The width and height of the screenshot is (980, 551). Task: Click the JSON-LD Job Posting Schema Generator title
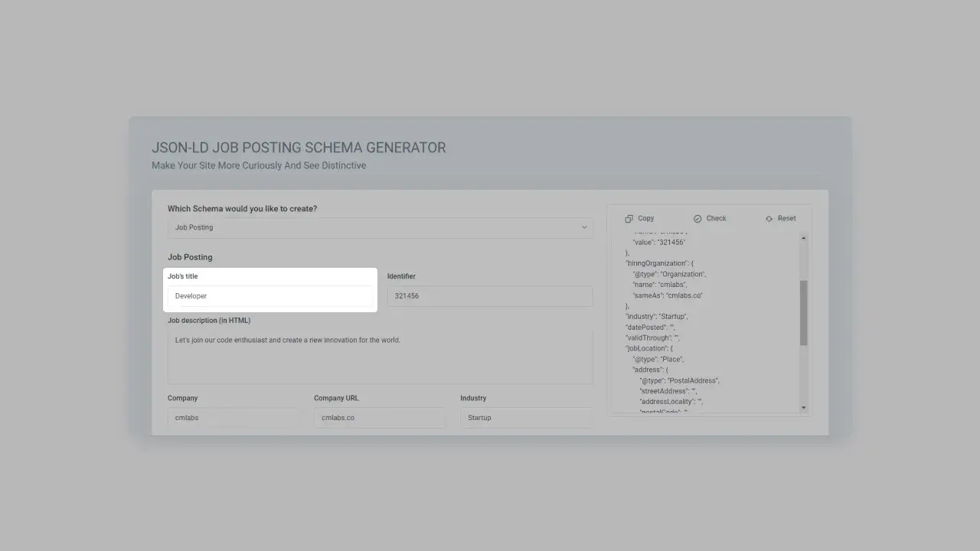click(x=299, y=147)
